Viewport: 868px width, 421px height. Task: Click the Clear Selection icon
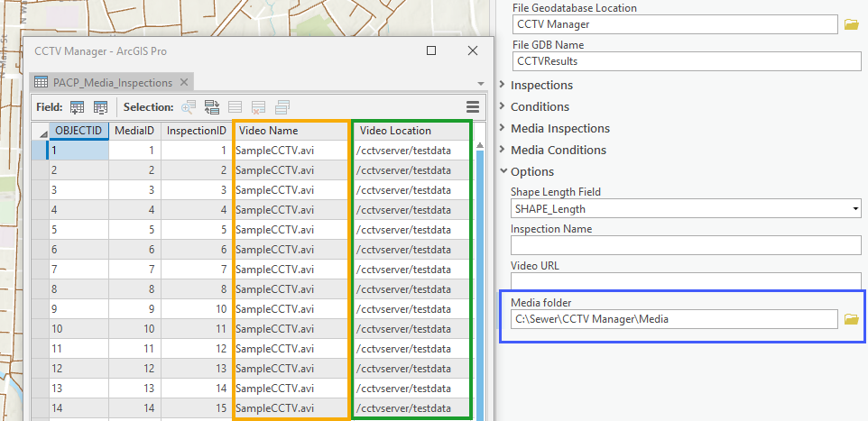tap(235, 107)
